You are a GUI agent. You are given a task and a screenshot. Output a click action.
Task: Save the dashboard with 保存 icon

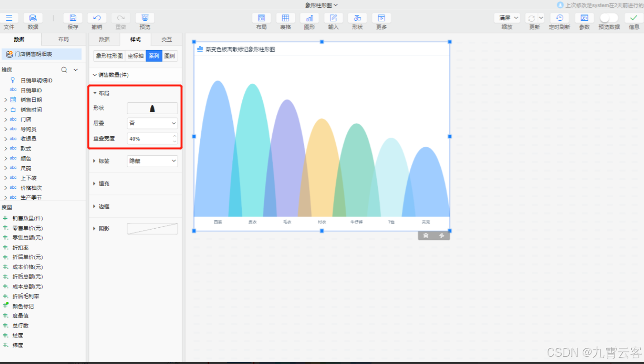73,18
